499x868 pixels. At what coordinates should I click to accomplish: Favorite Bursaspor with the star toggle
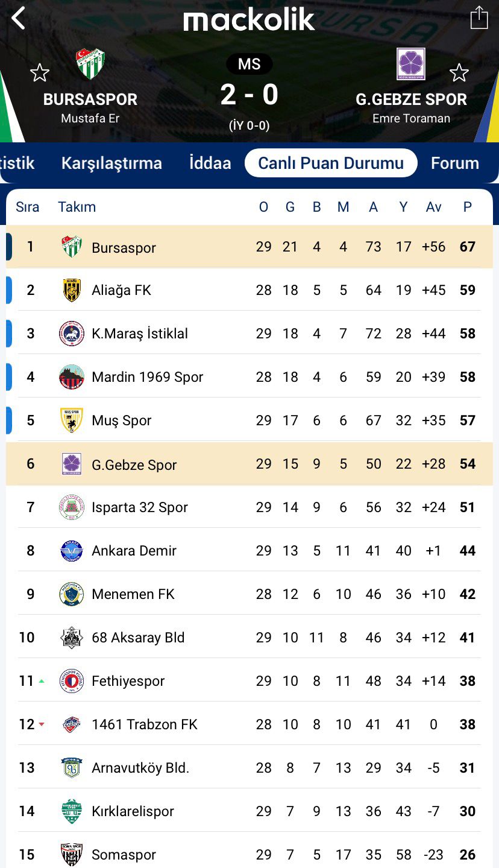[40, 73]
